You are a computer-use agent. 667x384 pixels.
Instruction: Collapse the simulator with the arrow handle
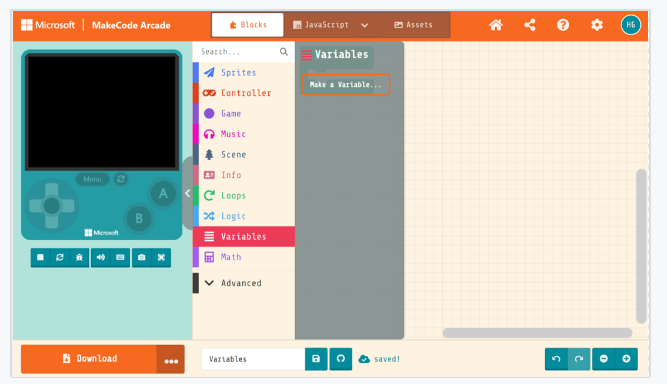[188, 193]
